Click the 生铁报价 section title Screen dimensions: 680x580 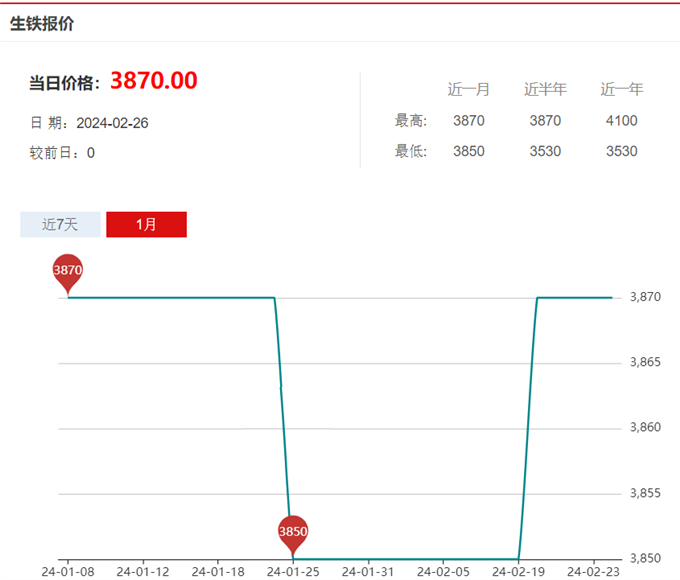[x=42, y=23]
